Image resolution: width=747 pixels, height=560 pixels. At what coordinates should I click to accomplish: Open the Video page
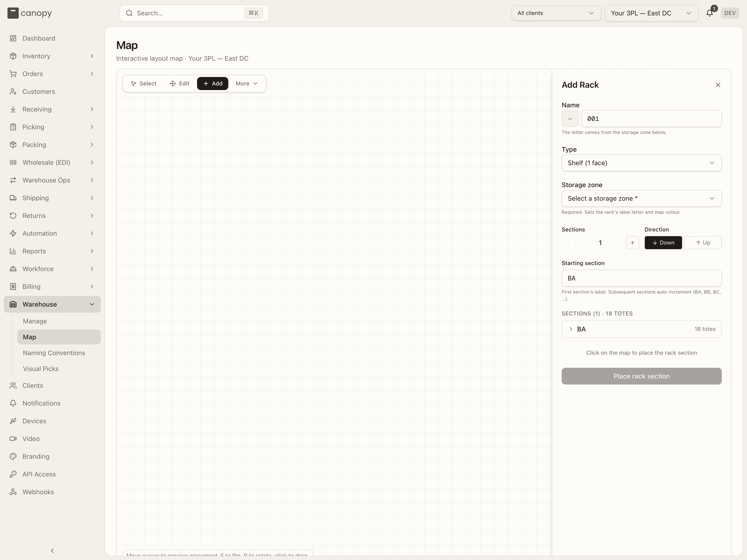click(x=52, y=438)
